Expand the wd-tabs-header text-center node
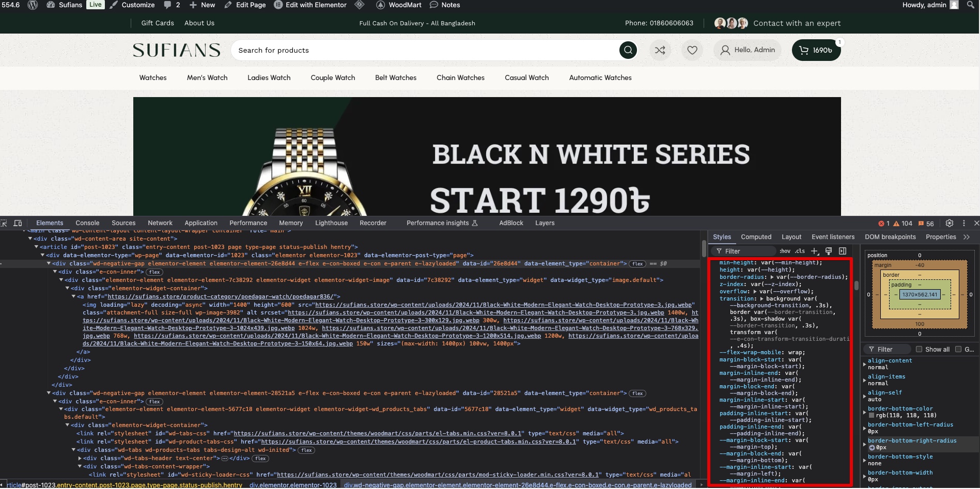 point(80,459)
